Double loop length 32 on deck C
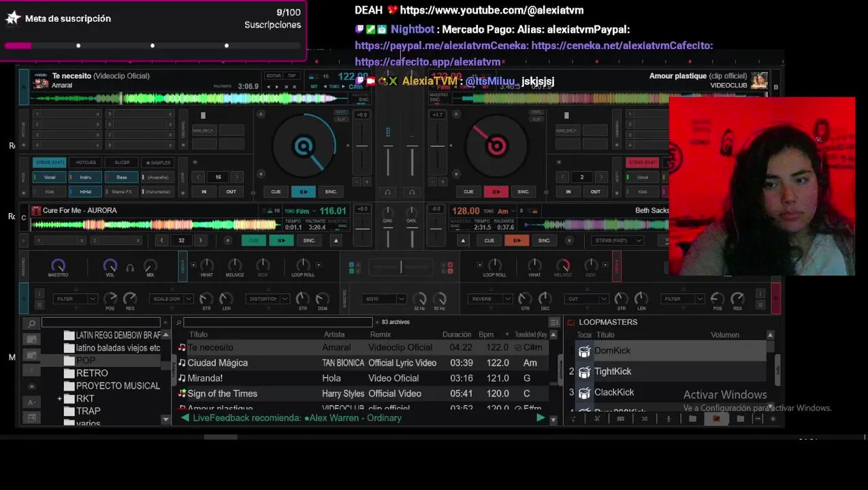Image resolution: width=868 pixels, height=490 pixels. 200,240
